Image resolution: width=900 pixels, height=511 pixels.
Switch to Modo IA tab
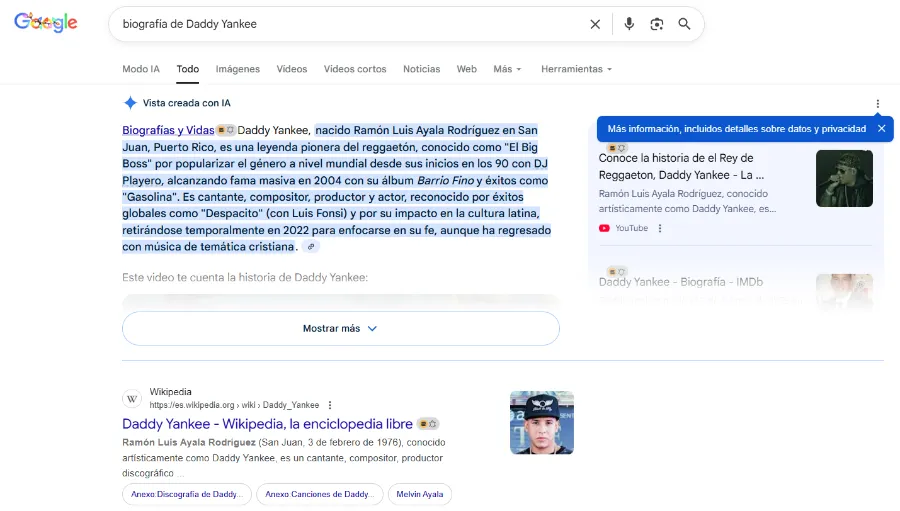click(141, 69)
